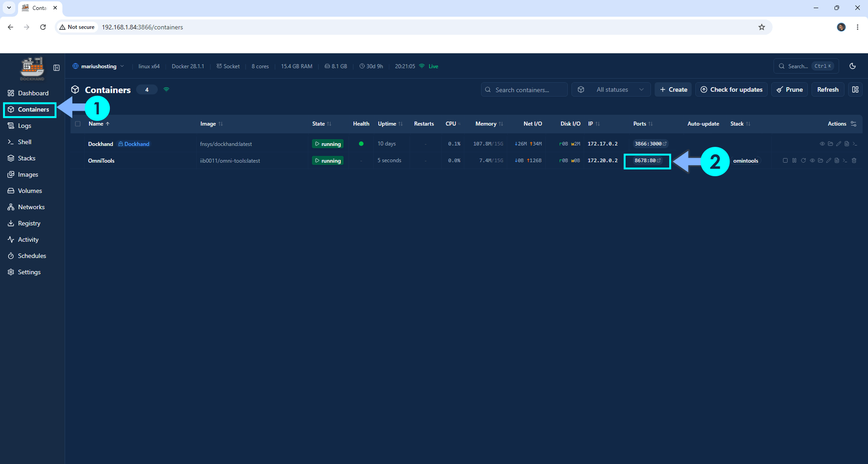Open terminal for the Dockhand container
Image resolution: width=868 pixels, height=464 pixels.
(x=855, y=144)
